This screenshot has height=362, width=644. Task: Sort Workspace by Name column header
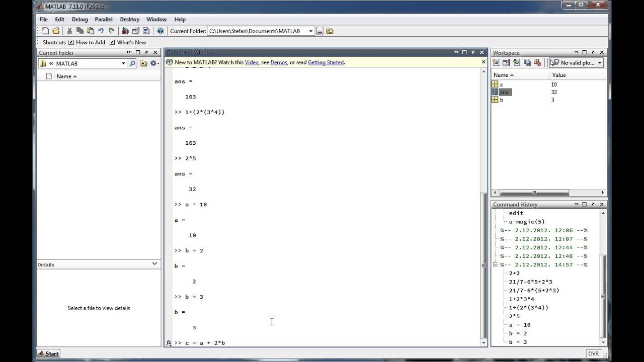pyautogui.click(x=504, y=75)
